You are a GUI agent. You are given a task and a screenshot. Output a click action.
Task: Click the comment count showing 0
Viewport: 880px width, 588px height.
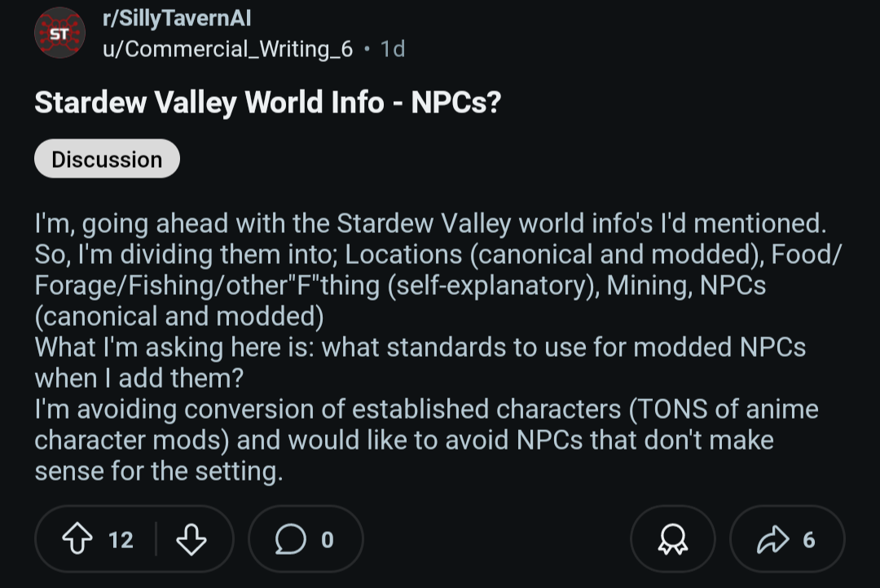tap(328, 540)
